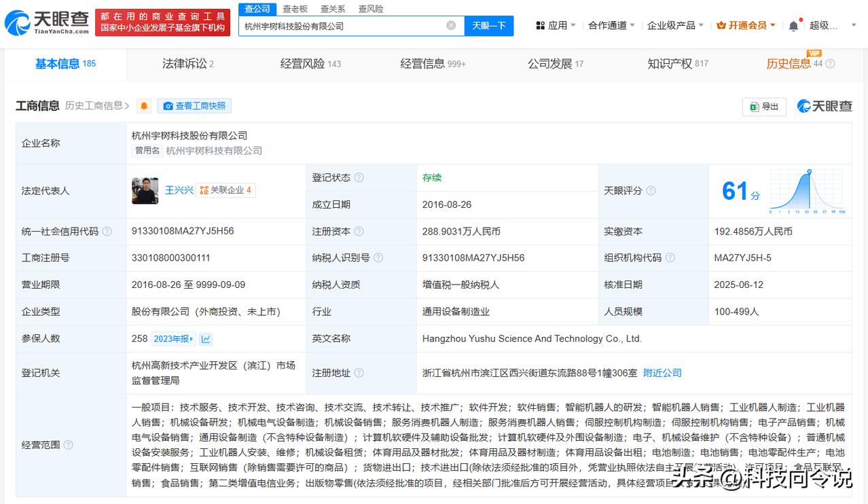Viewport: 868px width, 504px height.
Task: Switch to the 知识产权 tab
Action: point(678,64)
